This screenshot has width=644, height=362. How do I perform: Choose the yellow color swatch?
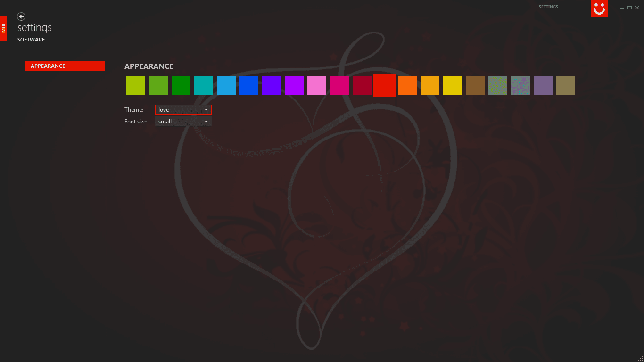(x=453, y=85)
